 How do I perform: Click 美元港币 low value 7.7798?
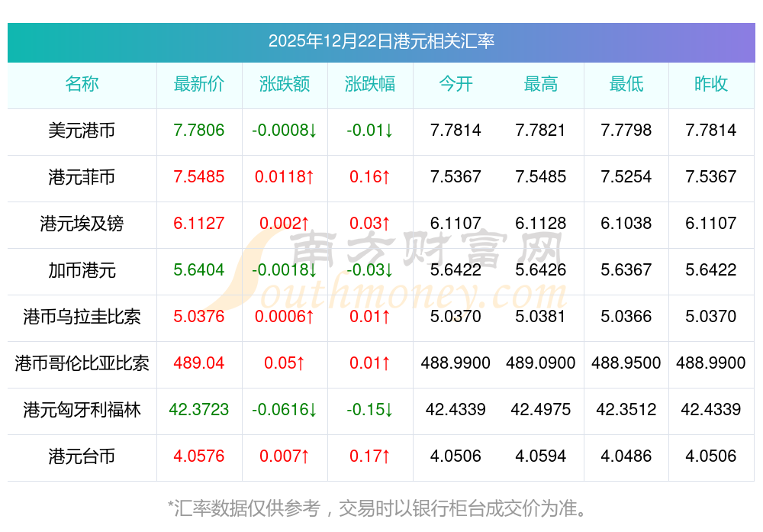[x=626, y=131]
